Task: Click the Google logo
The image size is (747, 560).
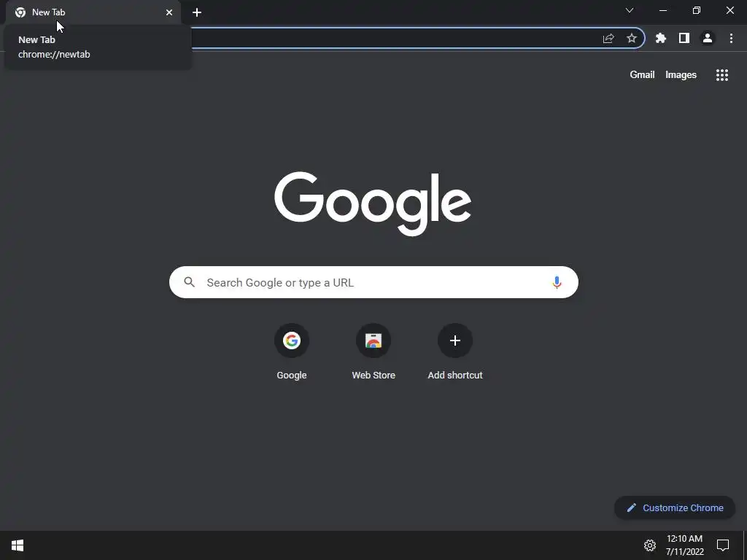Action: pyautogui.click(x=373, y=203)
